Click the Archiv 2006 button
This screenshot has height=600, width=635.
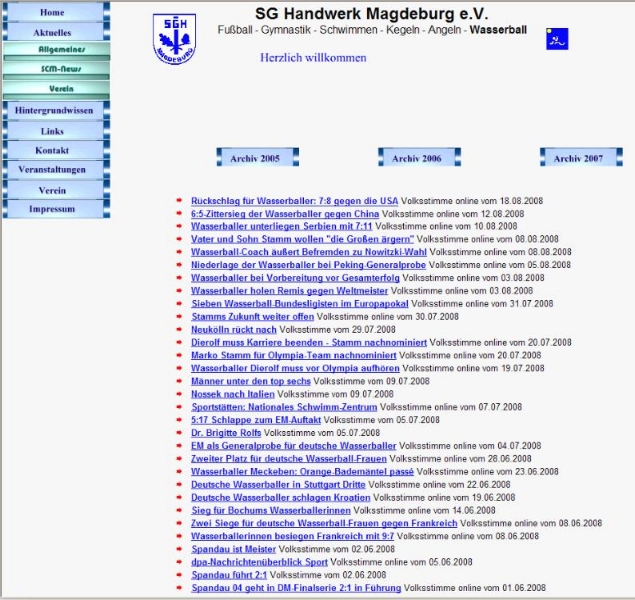tap(418, 158)
